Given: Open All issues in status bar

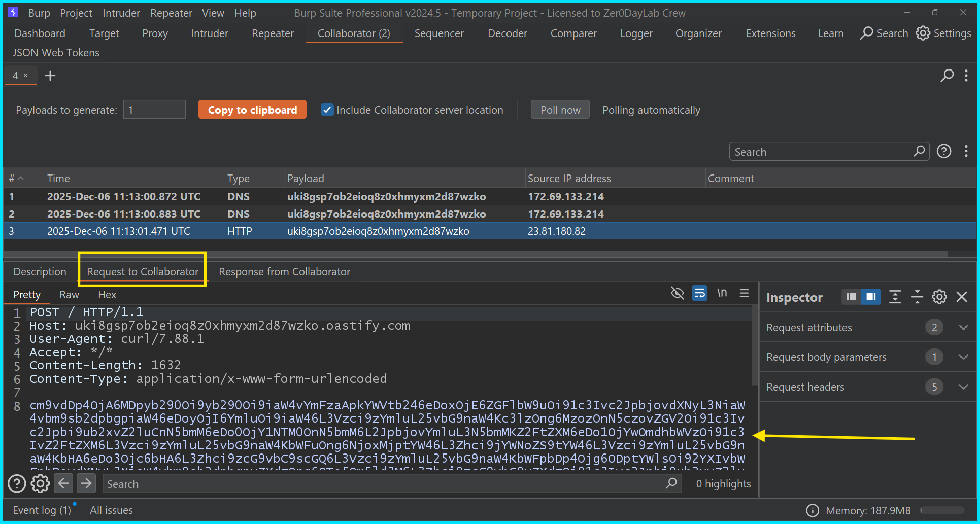Looking at the screenshot, I should pyautogui.click(x=111, y=510).
